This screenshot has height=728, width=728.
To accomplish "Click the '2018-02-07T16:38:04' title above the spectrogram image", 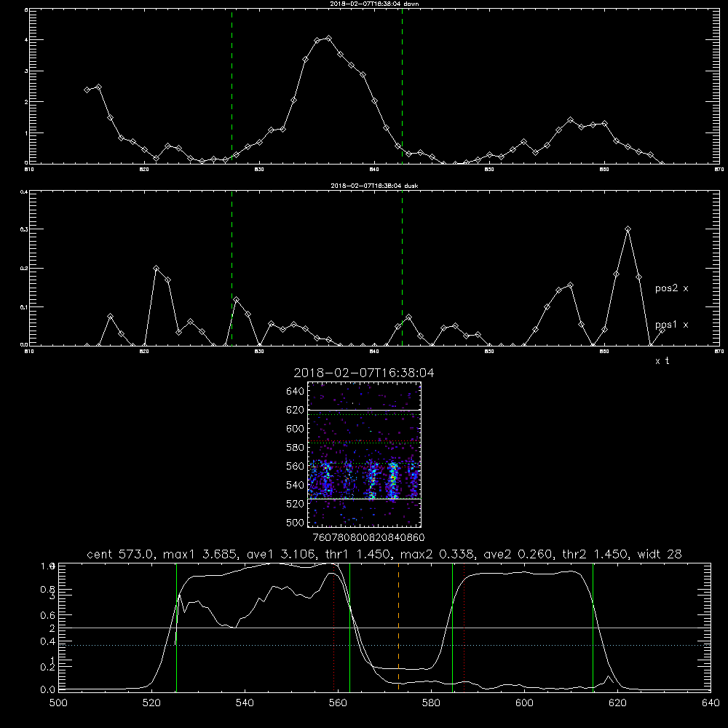I will point(364,373).
